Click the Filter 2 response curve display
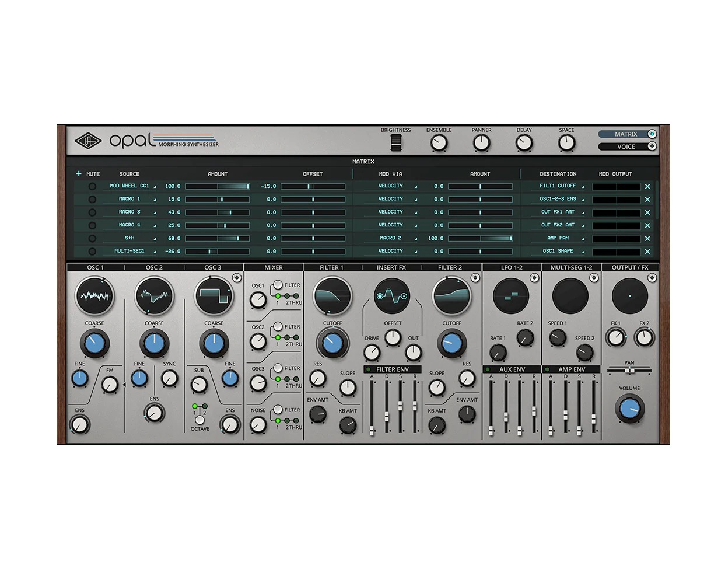728x572 pixels. [452, 296]
